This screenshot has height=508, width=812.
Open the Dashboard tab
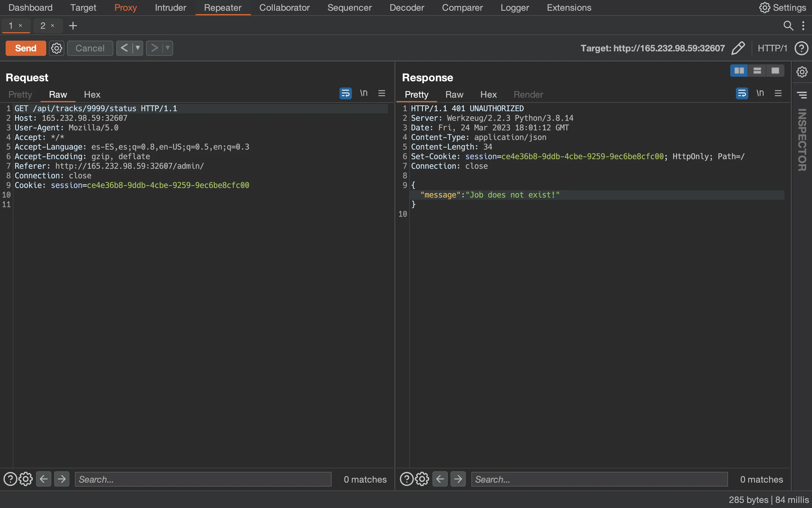click(x=30, y=7)
